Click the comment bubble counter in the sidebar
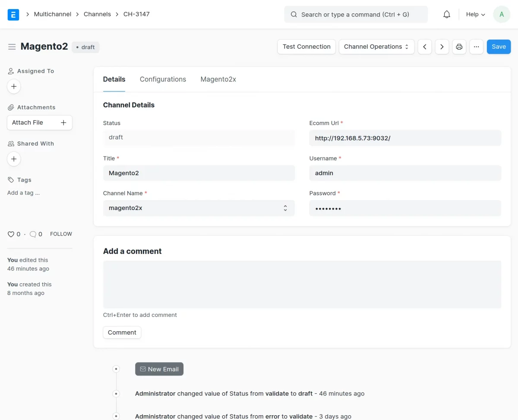 tap(33, 234)
